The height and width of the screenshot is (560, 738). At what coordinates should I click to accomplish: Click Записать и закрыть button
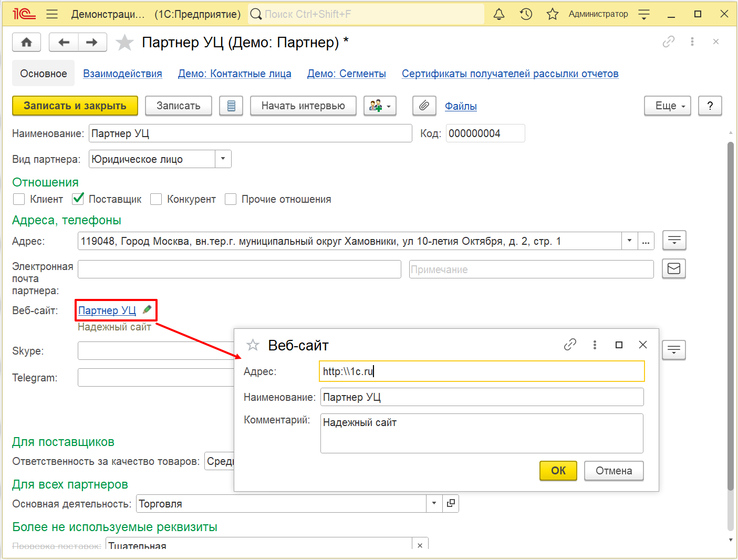click(75, 106)
